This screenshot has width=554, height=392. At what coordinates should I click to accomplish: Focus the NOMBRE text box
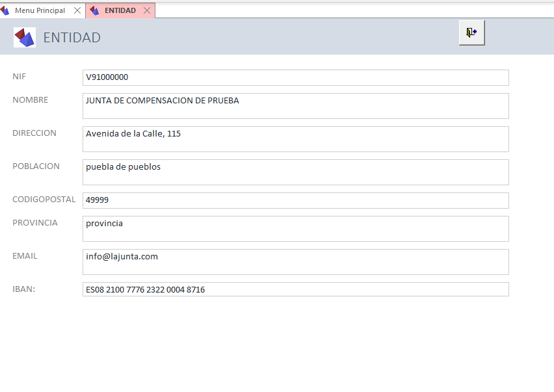295,106
